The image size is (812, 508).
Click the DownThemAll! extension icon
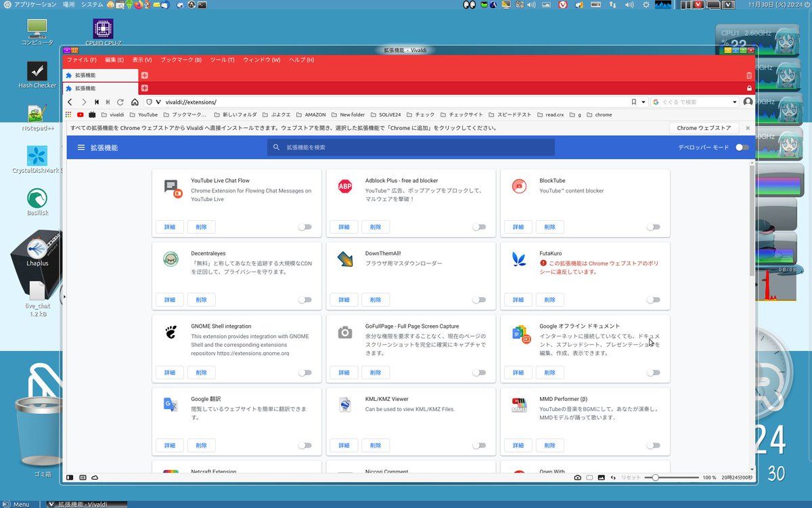point(345,259)
